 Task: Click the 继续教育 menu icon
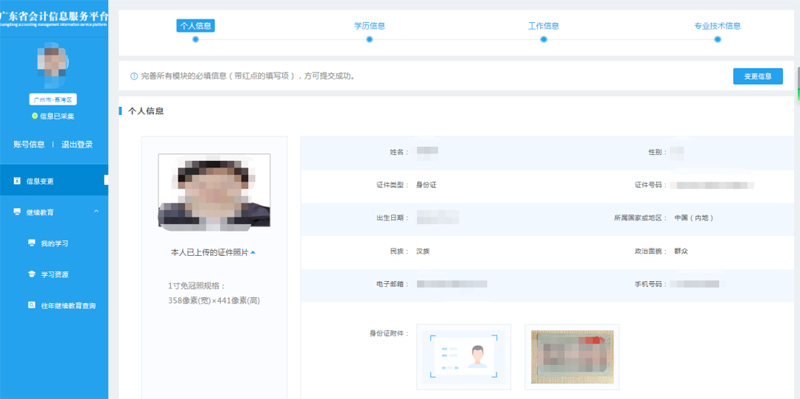[17, 212]
